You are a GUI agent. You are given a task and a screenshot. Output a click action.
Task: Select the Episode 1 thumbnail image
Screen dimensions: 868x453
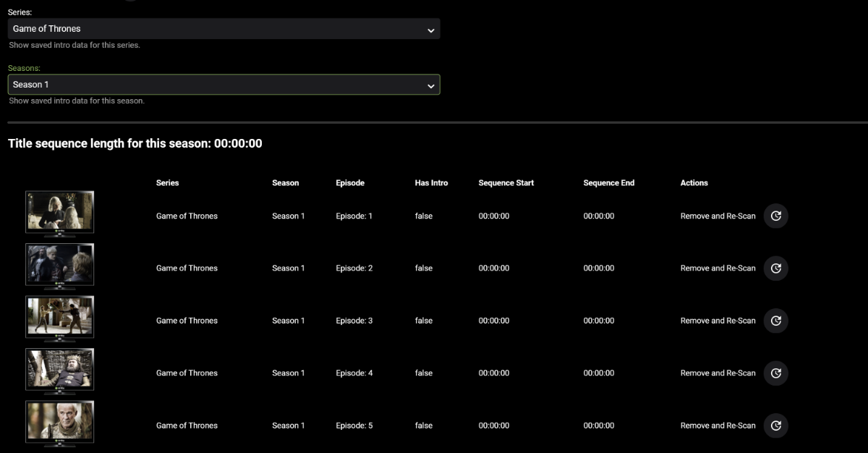click(x=60, y=214)
